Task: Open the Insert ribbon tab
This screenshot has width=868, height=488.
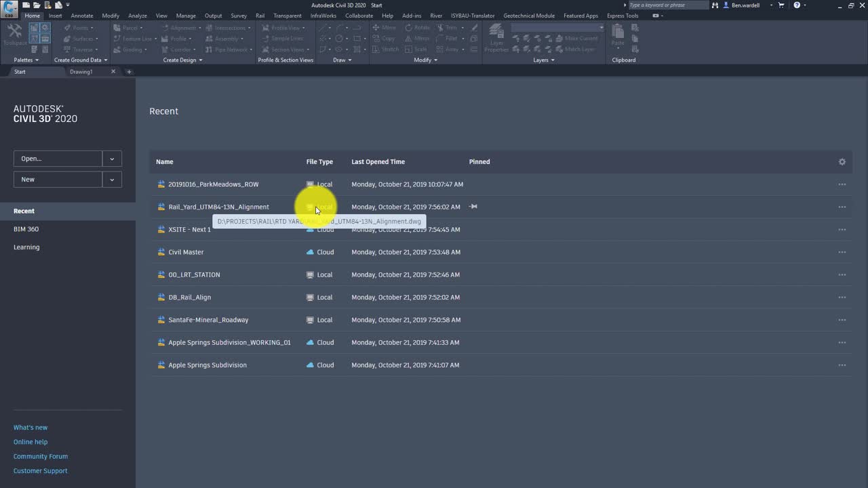Action: [55, 16]
